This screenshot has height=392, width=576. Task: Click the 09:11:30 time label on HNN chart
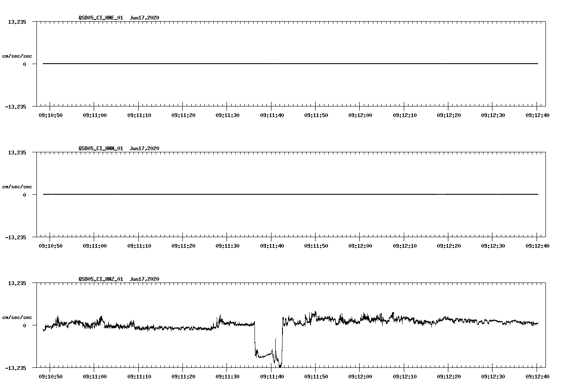coord(227,246)
